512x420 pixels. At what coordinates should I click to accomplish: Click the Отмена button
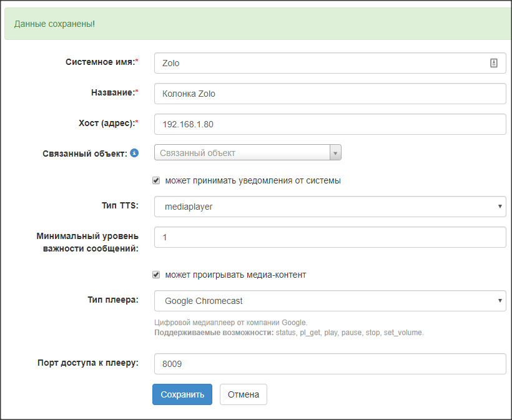click(x=244, y=394)
